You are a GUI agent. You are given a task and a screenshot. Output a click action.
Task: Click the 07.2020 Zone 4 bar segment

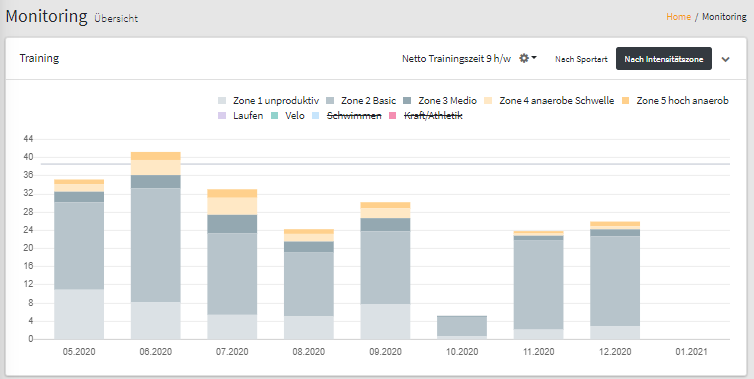[232, 206]
